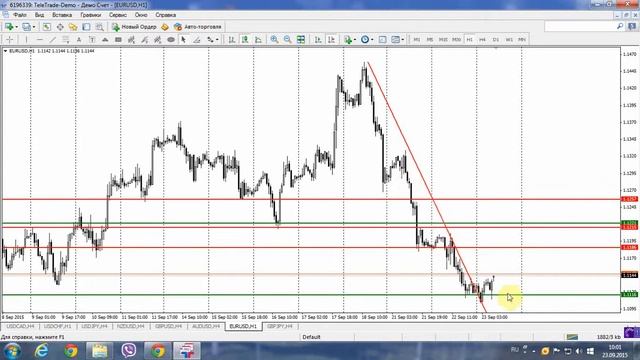This screenshot has height=360, width=640.
Task: Open the Periodicity clock icon
Action: 365,40
